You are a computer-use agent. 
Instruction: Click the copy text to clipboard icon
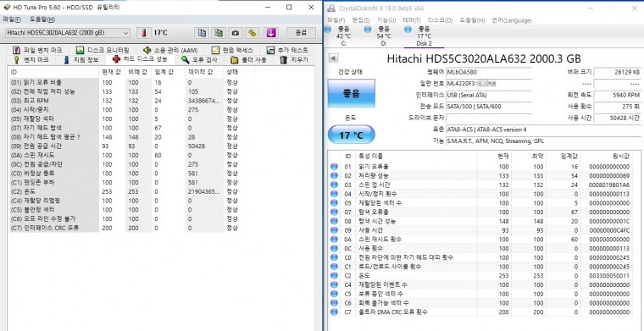coord(202,33)
